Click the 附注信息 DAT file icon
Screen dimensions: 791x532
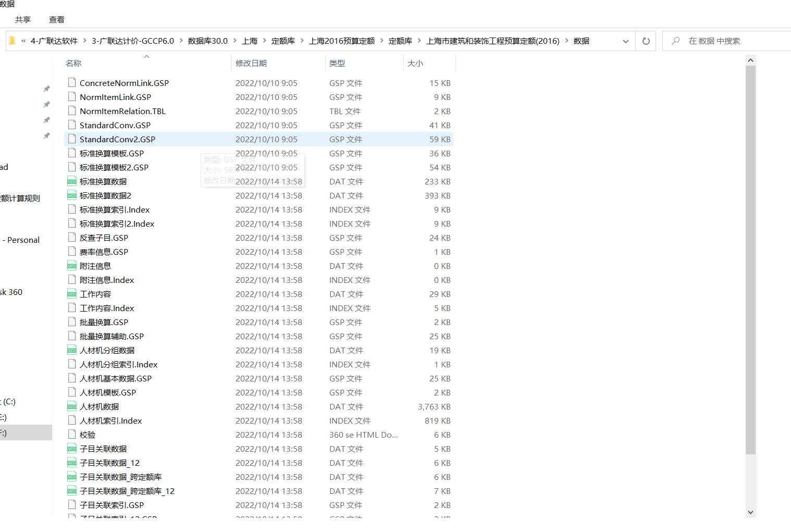(x=72, y=265)
